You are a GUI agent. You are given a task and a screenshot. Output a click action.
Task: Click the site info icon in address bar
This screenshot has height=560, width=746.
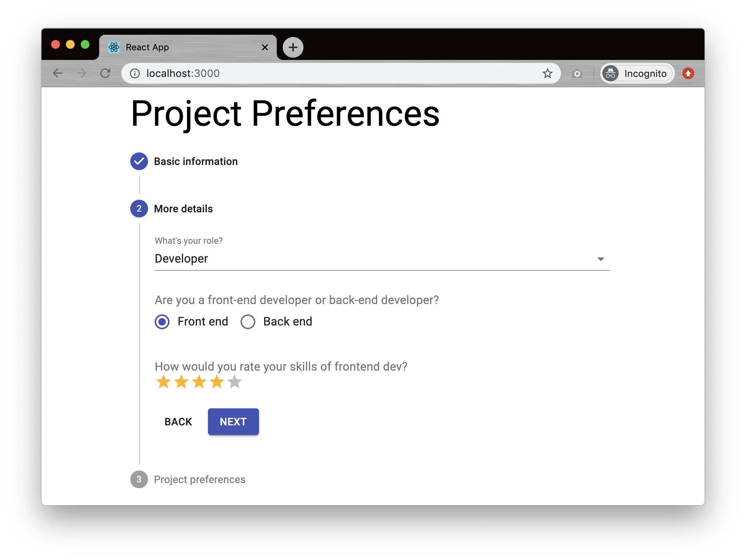tap(135, 74)
